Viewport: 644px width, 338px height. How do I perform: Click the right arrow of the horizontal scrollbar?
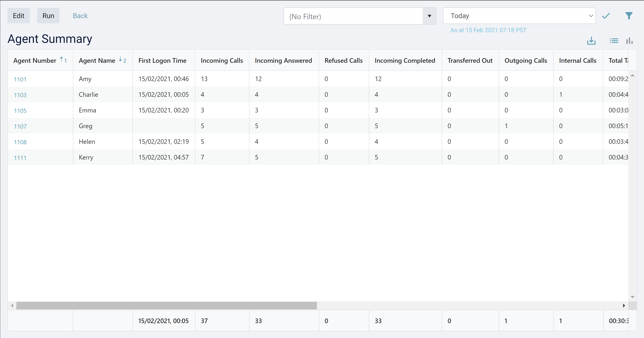coord(624,305)
